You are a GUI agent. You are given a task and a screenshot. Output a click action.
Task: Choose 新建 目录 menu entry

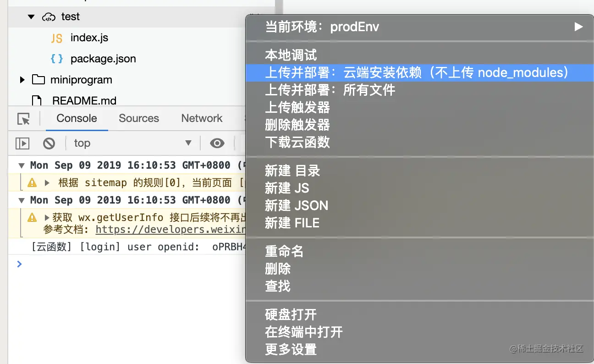tap(292, 171)
